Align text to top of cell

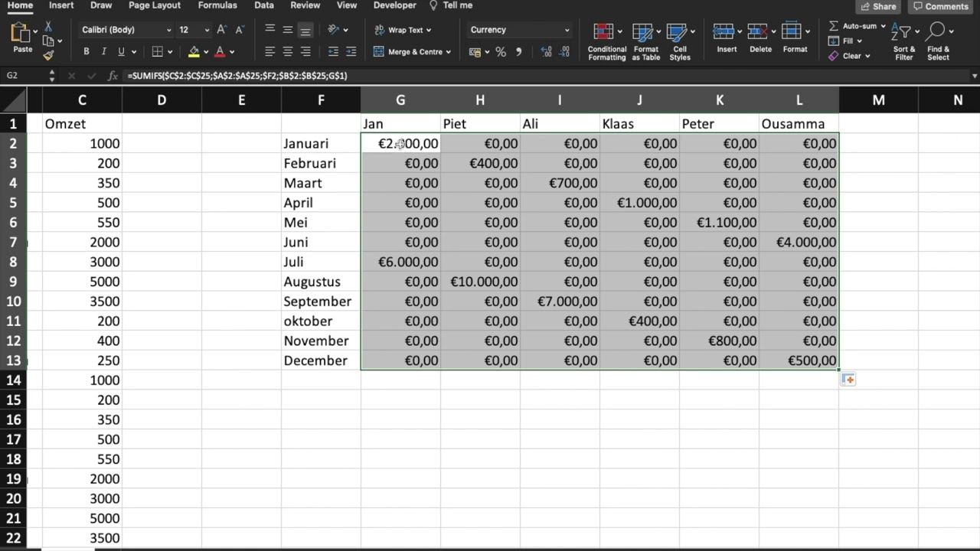[270, 30]
